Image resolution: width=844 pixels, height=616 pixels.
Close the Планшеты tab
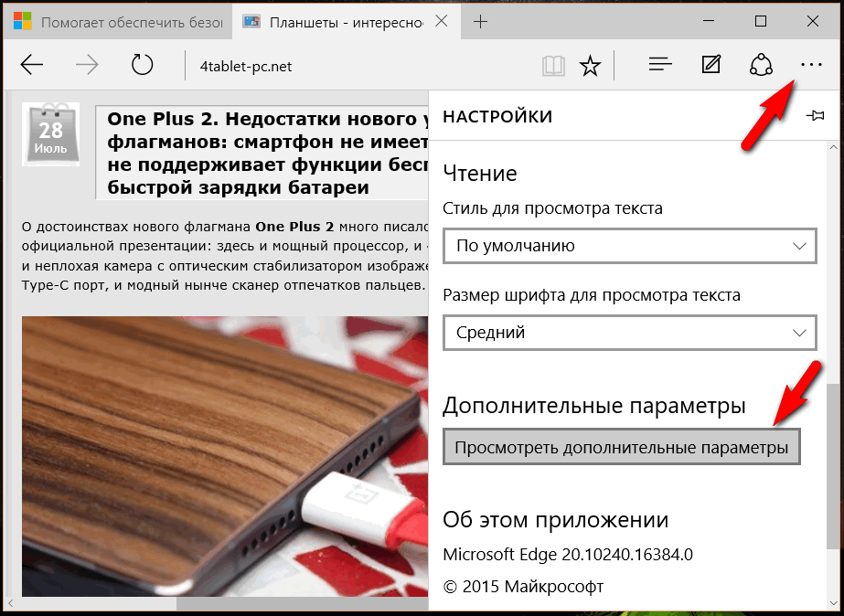442,21
